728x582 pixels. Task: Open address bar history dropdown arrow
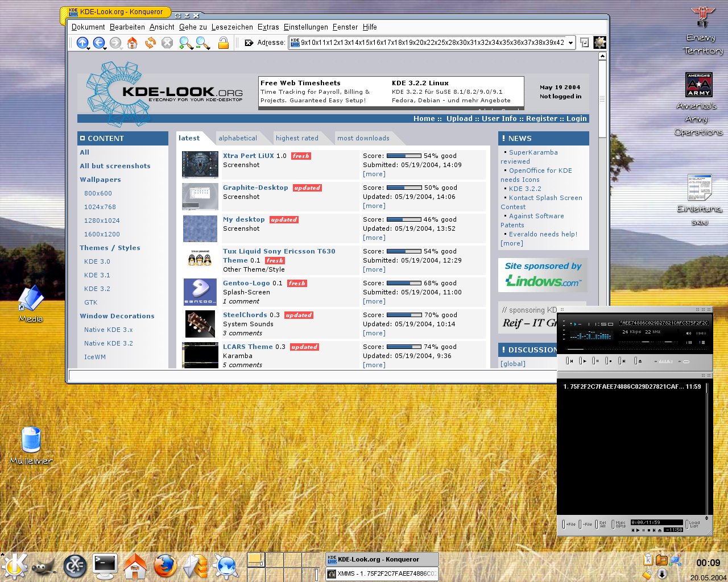click(x=570, y=43)
